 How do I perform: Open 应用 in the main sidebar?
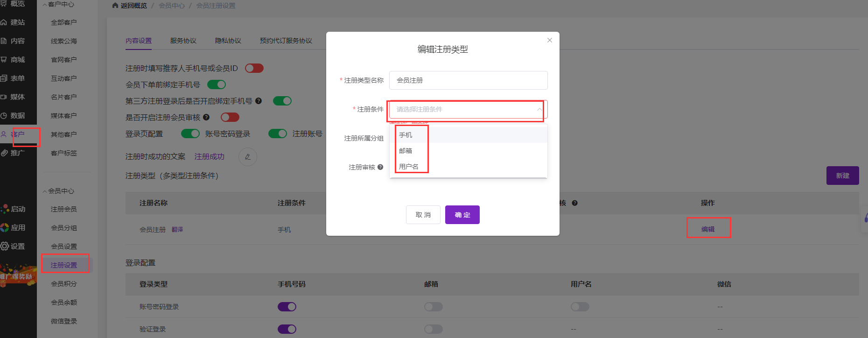coord(13,228)
